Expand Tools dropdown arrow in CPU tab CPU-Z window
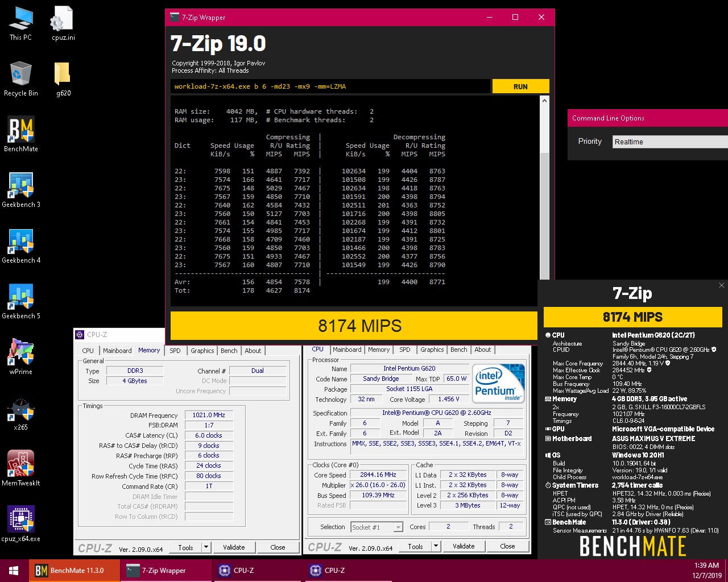728x582 pixels. pos(436,546)
